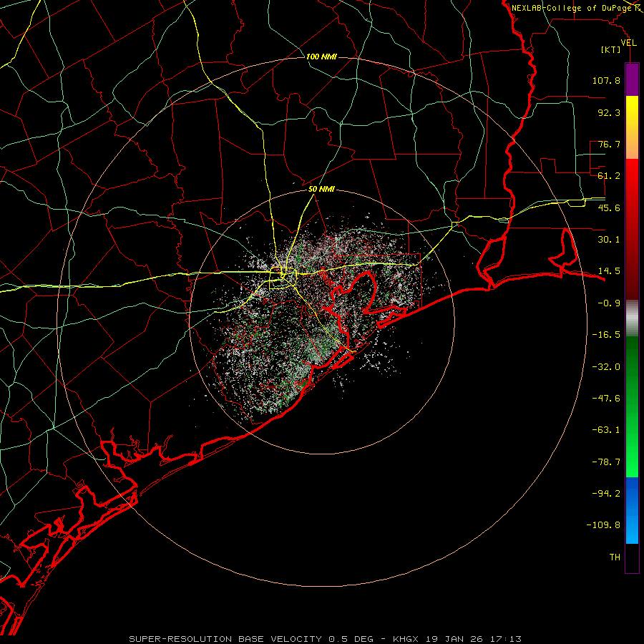644x644 pixels.
Task: Select the 92.3 velocity scale value
Action: [x=609, y=112]
